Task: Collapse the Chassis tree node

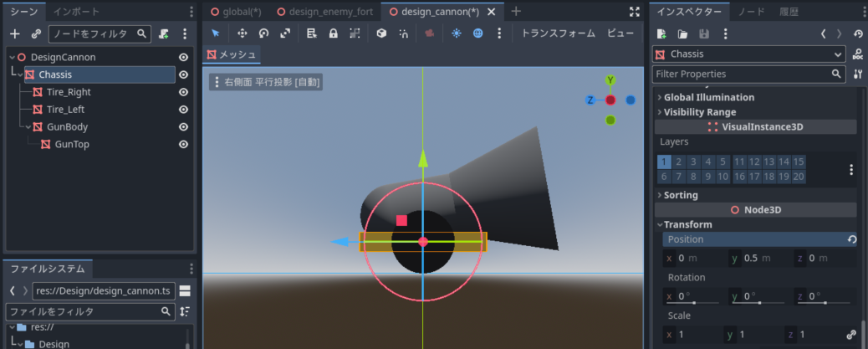Action: click(19, 74)
